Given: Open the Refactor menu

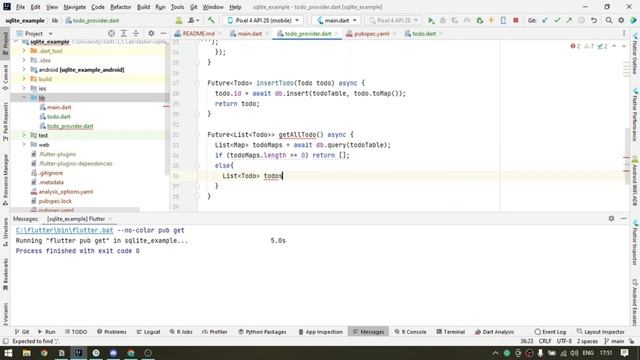Looking at the screenshot, I should [x=121, y=7].
